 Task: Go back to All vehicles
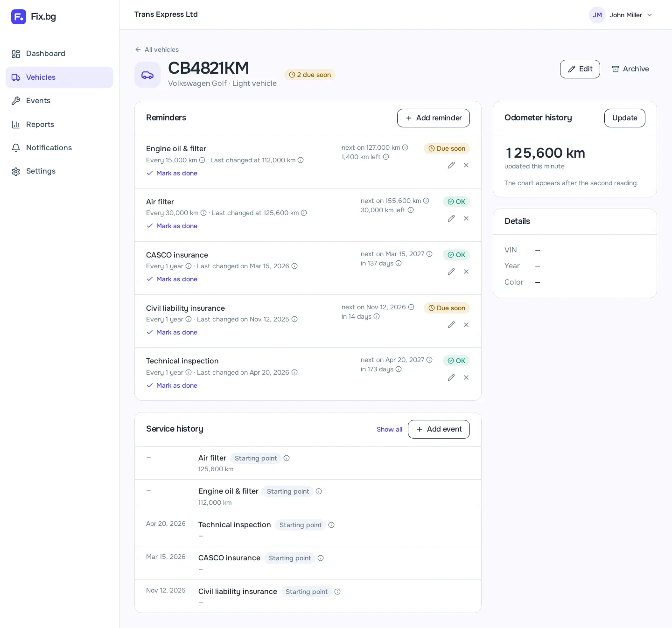coord(157,49)
